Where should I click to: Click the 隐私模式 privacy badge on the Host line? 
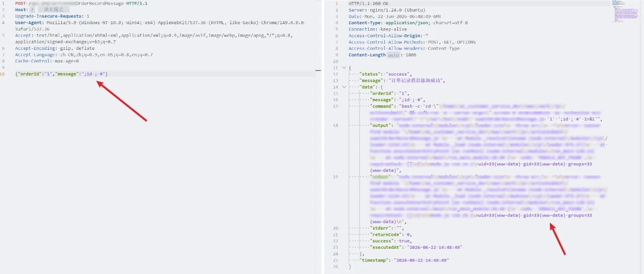coord(53,10)
